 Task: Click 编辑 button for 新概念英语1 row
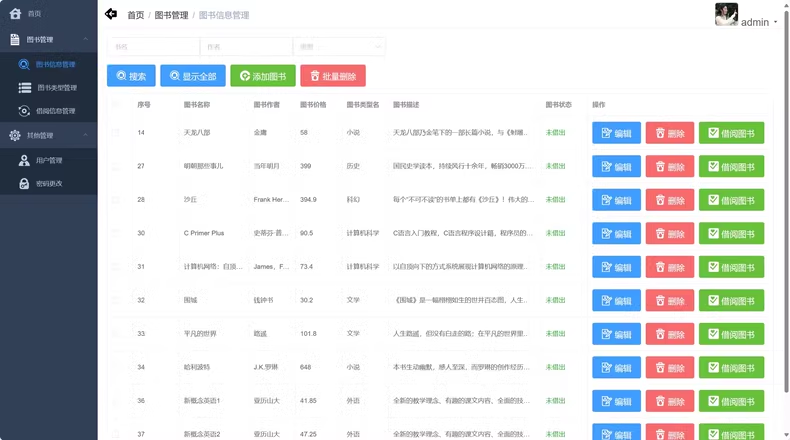pos(616,401)
